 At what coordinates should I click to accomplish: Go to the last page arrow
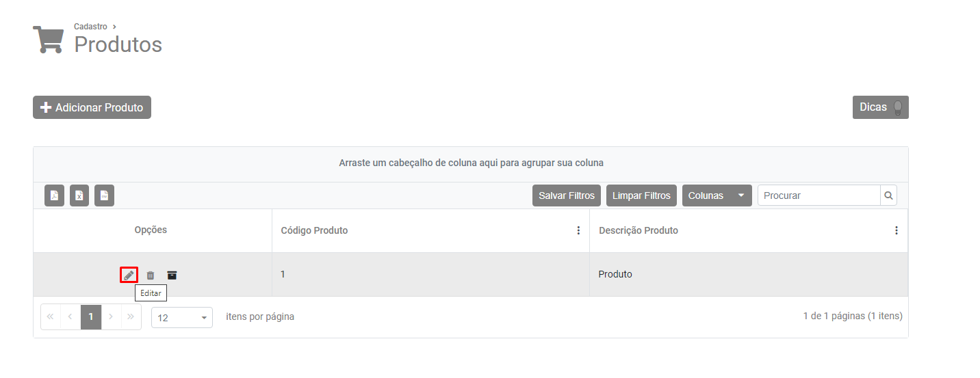[x=131, y=317]
